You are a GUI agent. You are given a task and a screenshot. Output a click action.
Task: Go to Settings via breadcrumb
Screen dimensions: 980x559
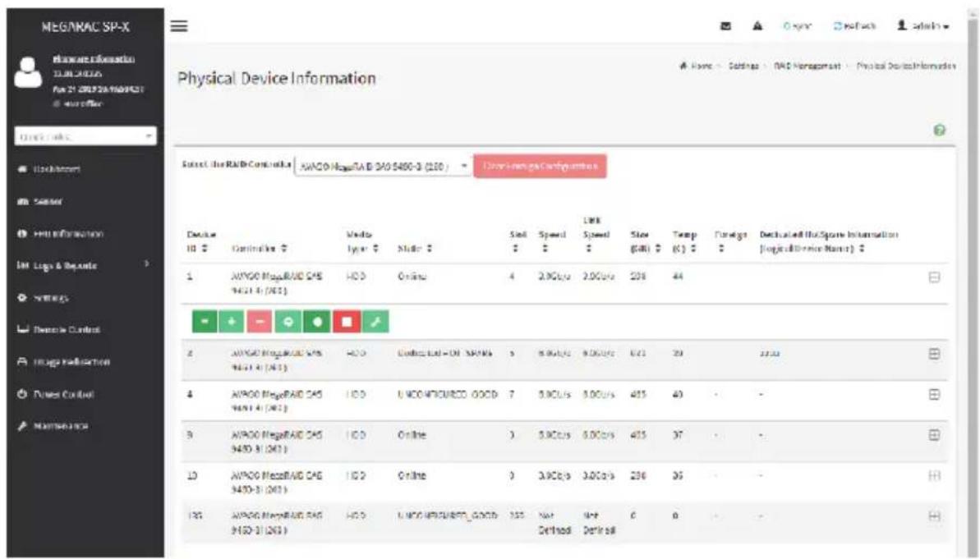[x=743, y=66]
